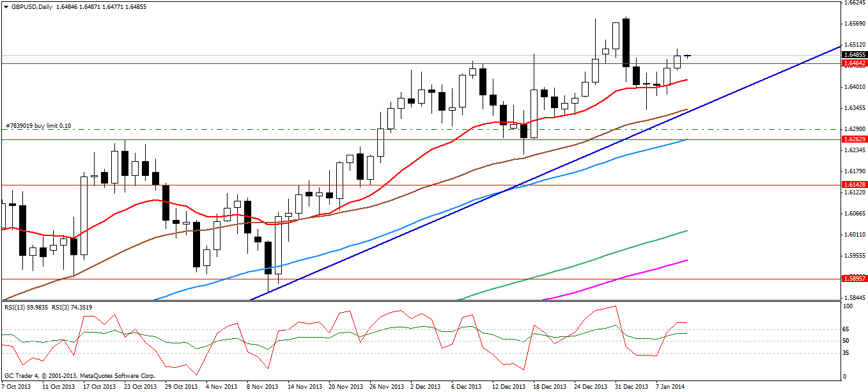Click the 11 Oct 2013 date label
This screenshot has height=392, width=868.
59,387
